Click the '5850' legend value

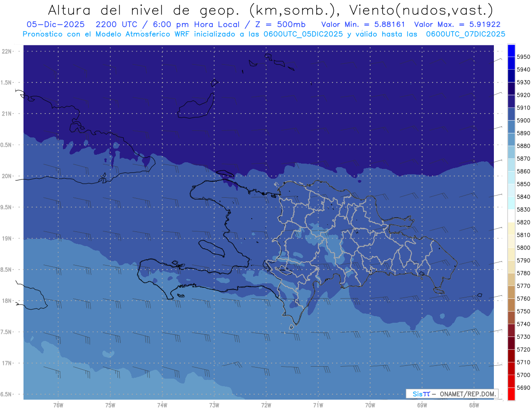(524, 184)
